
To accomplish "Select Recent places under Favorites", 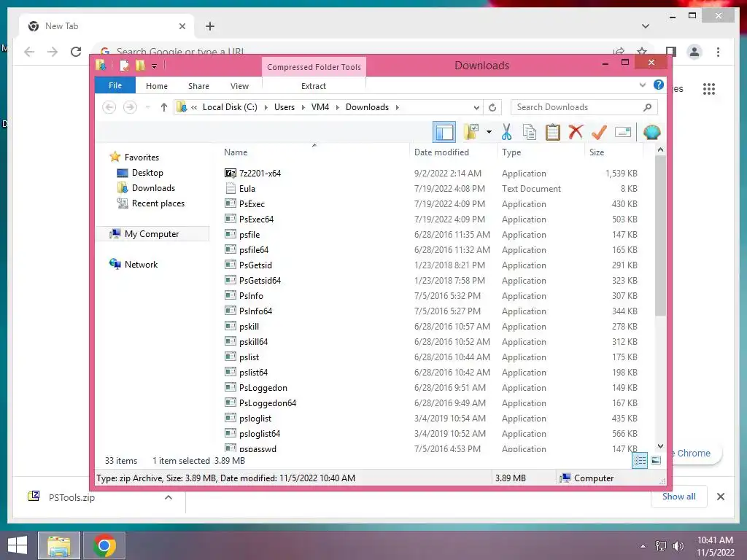I will (158, 203).
